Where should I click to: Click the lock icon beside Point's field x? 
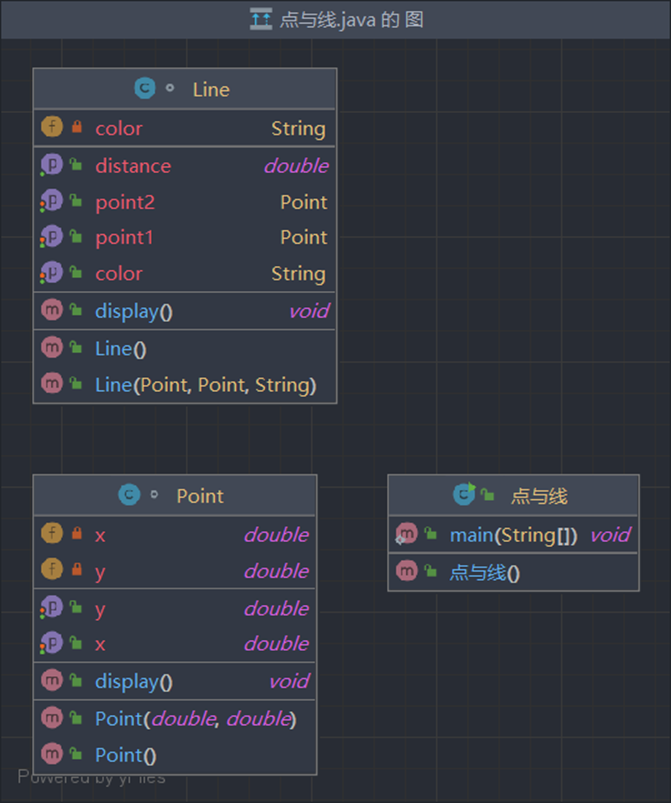coord(77,534)
